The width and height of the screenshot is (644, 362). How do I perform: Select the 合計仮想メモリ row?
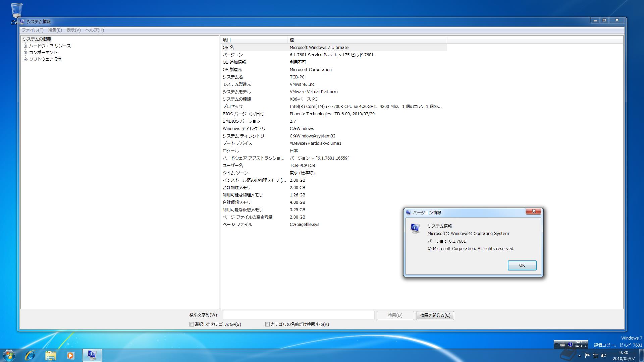[x=334, y=202]
